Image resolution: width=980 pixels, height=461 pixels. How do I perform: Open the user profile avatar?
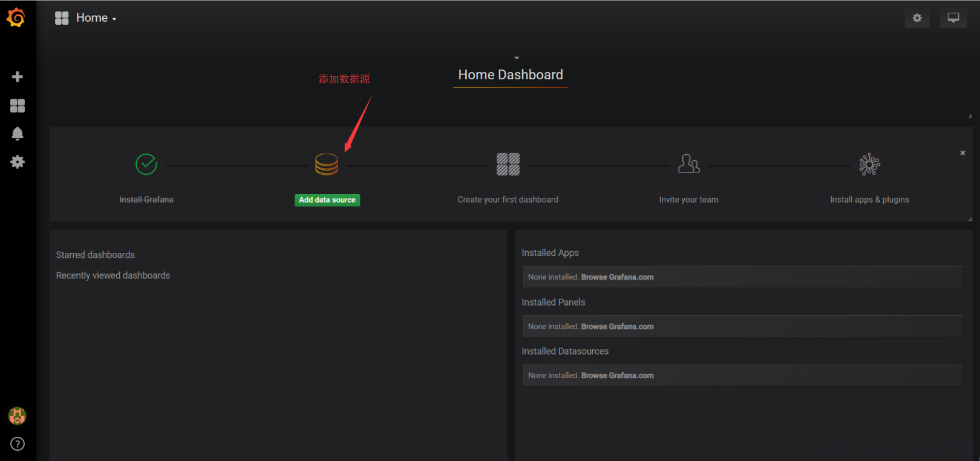pyautogui.click(x=17, y=416)
